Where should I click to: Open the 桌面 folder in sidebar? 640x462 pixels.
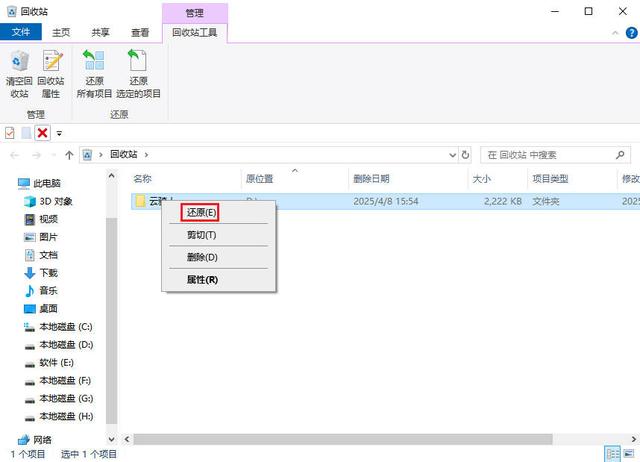pyautogui.click(x=41, y=309)
